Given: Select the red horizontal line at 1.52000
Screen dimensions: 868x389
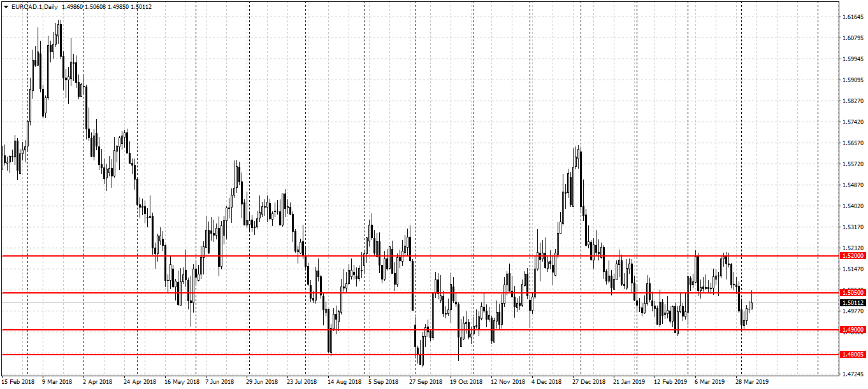Looking at the screenshot, I should click(x=419, y=256).
